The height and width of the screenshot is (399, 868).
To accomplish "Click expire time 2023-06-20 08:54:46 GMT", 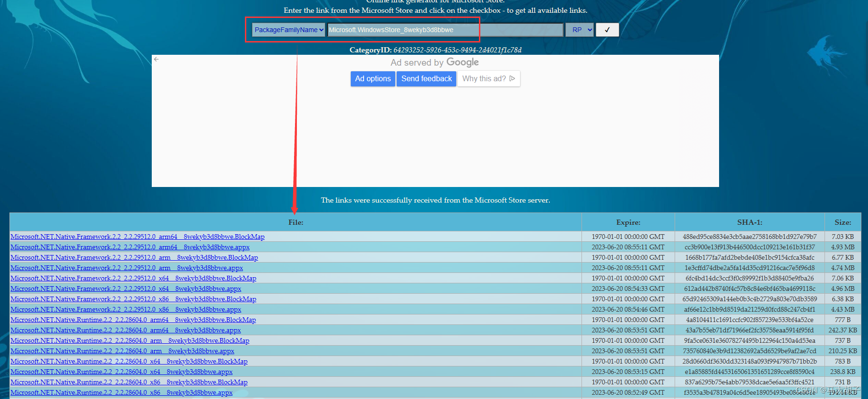I will (x=628, y=309).
